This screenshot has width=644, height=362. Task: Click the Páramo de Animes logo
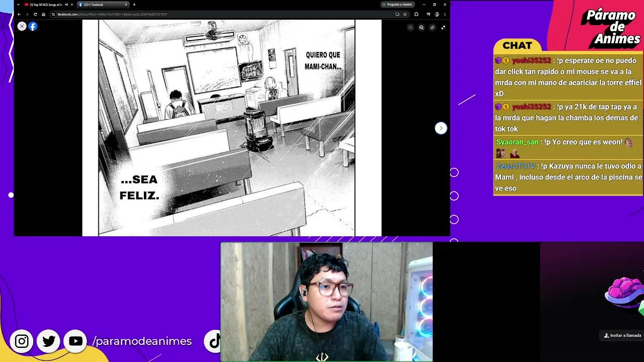[x=611, y=27]
